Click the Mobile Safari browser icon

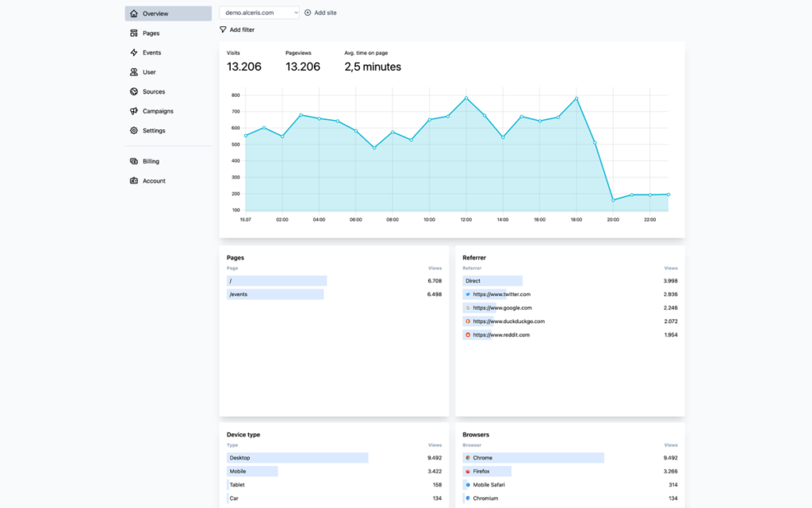pyautogui.click(x=468, y=485)
